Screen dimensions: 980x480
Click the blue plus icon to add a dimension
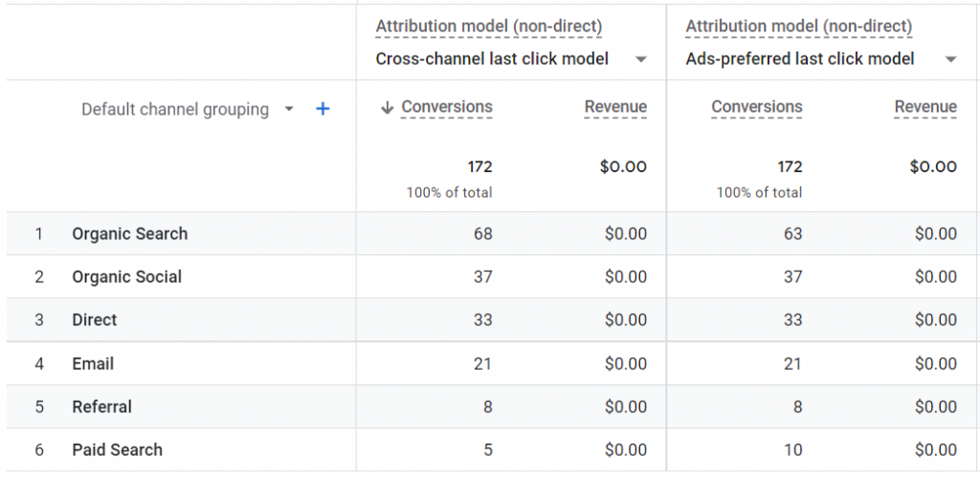click(323, 109)
